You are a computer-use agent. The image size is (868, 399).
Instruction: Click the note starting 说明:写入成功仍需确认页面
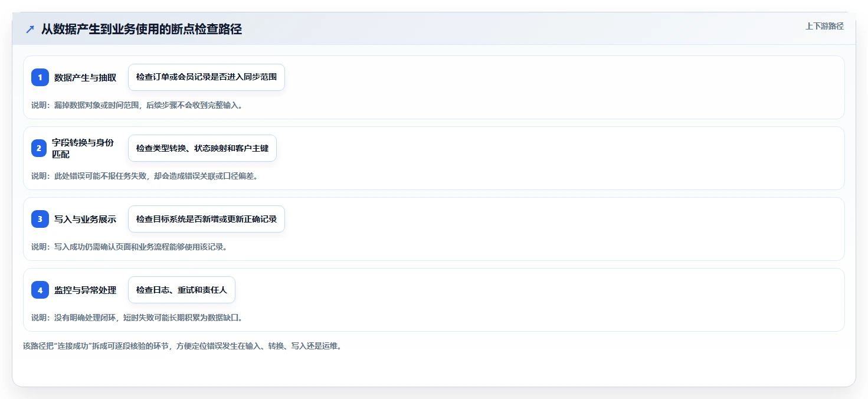click(x=129, y=247)
